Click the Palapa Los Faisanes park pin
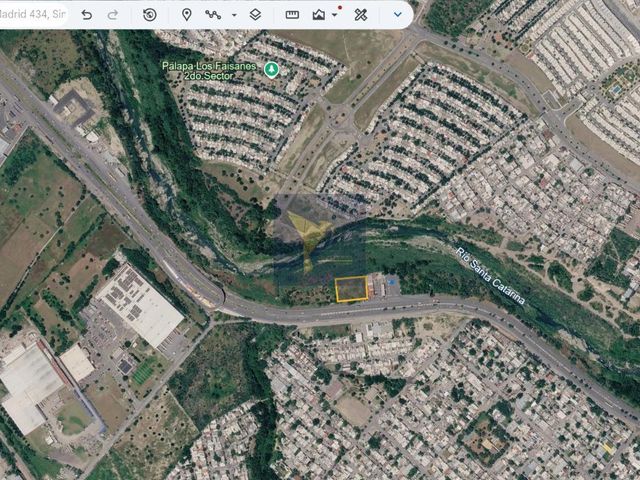Screen dimensions: 640x480 (271, 70)
